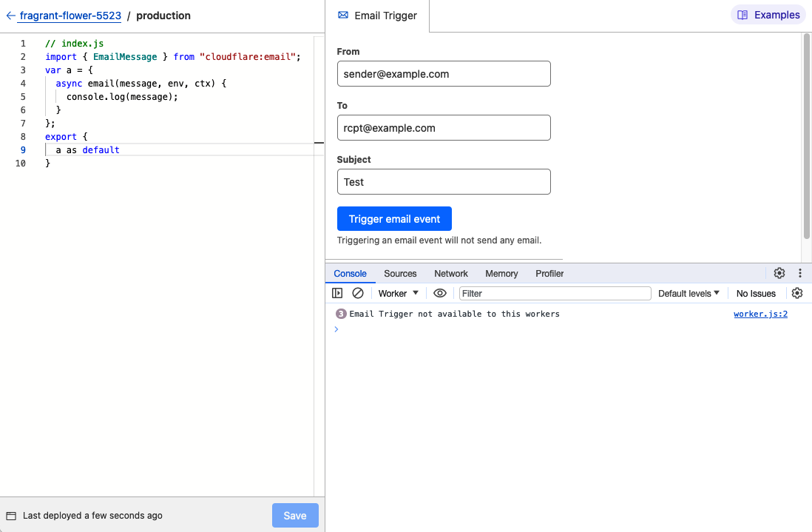Screen dimensions: 812x532
Task: Open console settings gear icon
Action: pyautogui.click(x=797, y=293)
